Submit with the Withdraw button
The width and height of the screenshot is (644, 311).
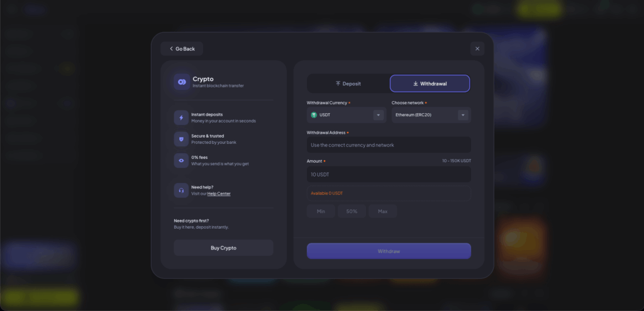[389, 251]
